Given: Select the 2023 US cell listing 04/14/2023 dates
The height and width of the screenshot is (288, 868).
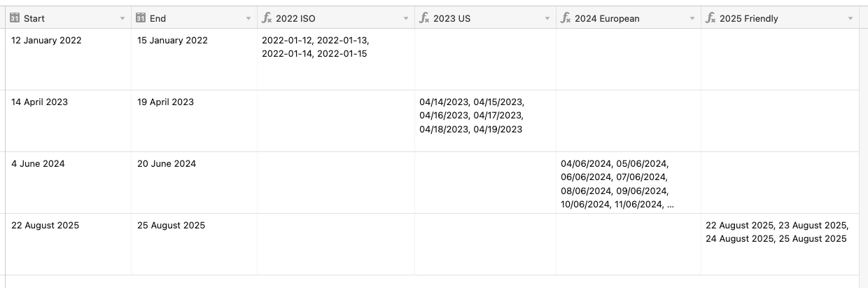Looking at the screenshot, I should point(485,121).
